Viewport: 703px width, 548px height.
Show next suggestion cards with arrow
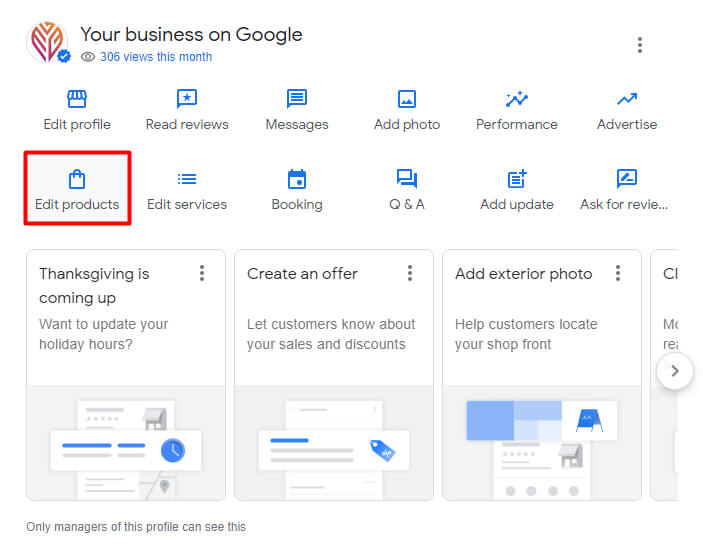(x=675, y=371)
